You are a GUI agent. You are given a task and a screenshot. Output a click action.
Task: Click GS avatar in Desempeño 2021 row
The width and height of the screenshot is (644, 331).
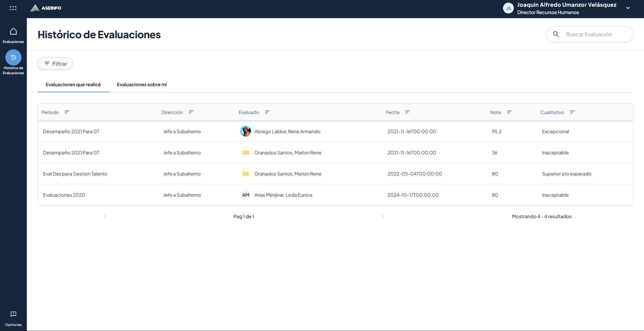coord(246,152)
